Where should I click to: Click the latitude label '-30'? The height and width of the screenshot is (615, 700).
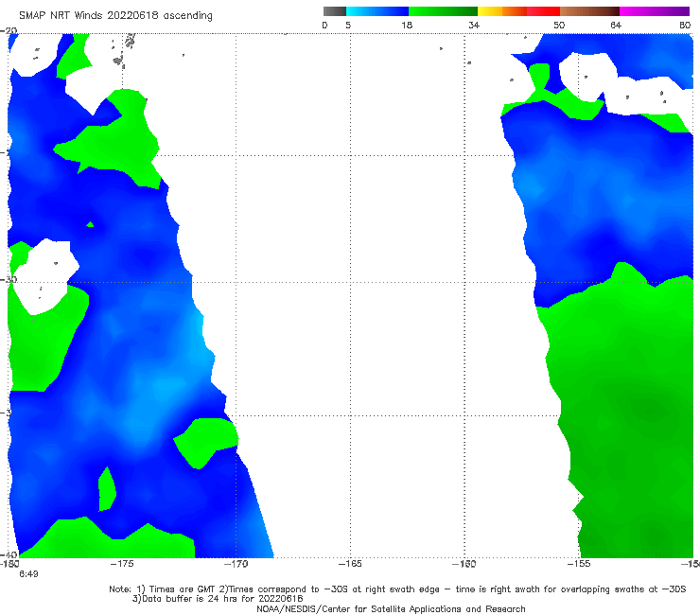[9, 279]
